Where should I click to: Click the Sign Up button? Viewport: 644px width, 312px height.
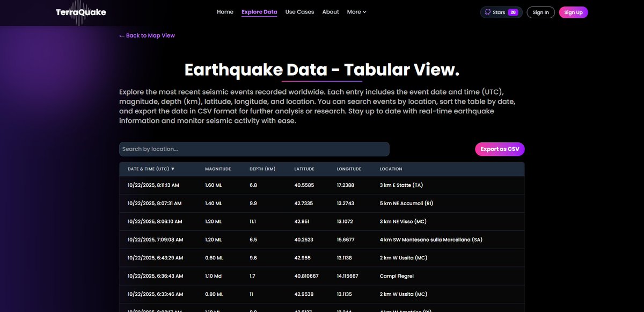point(573,12)
